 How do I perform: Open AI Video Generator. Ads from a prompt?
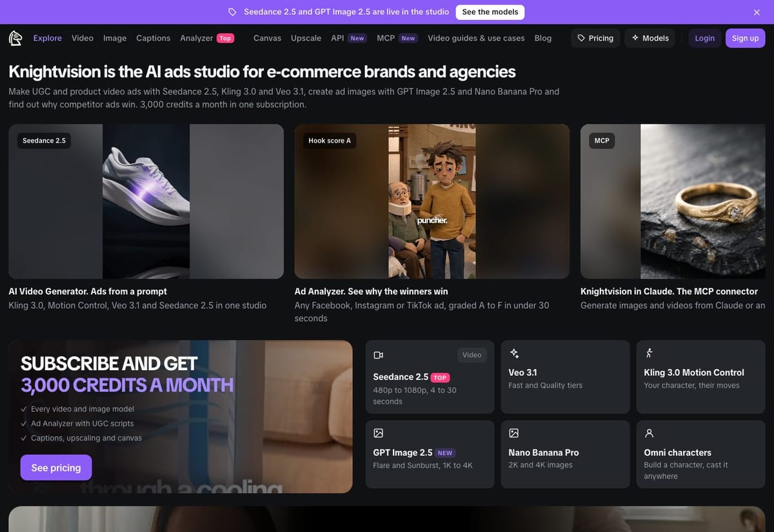click(x=88, y=291)
